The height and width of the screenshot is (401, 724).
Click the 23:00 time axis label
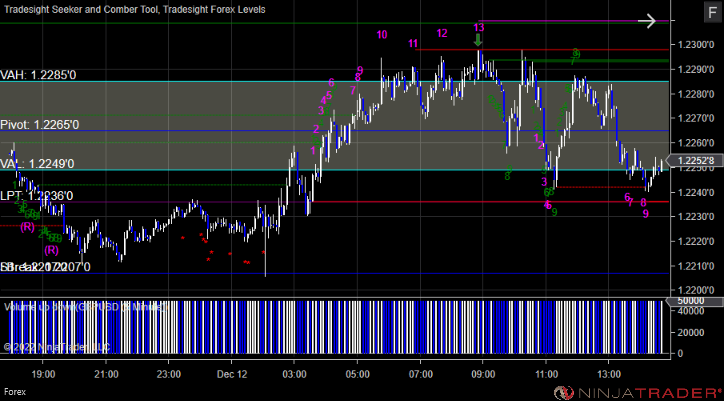(x=169, y=373)
